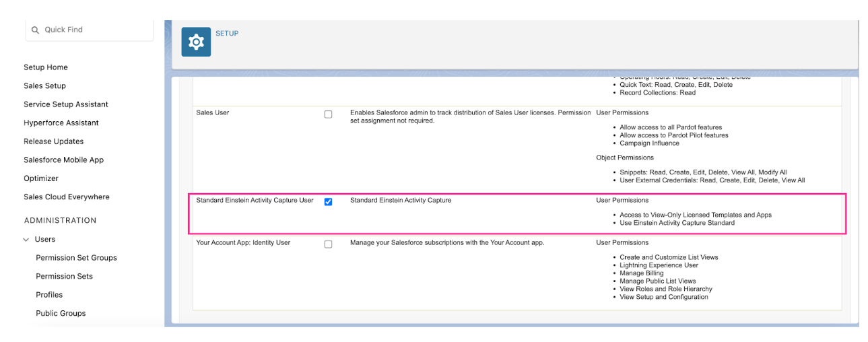This screenshot has height=342, width=868.
Task: Click 'Allow access to Pardot Pilot features'
Action: pos(674,135)
